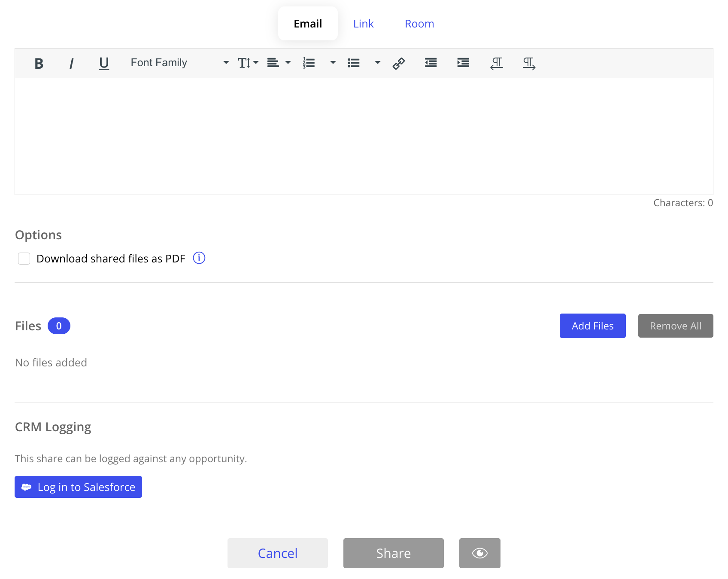Set left-to-right text direction
This screenshot has width=728, height=579.
point(529,64)
